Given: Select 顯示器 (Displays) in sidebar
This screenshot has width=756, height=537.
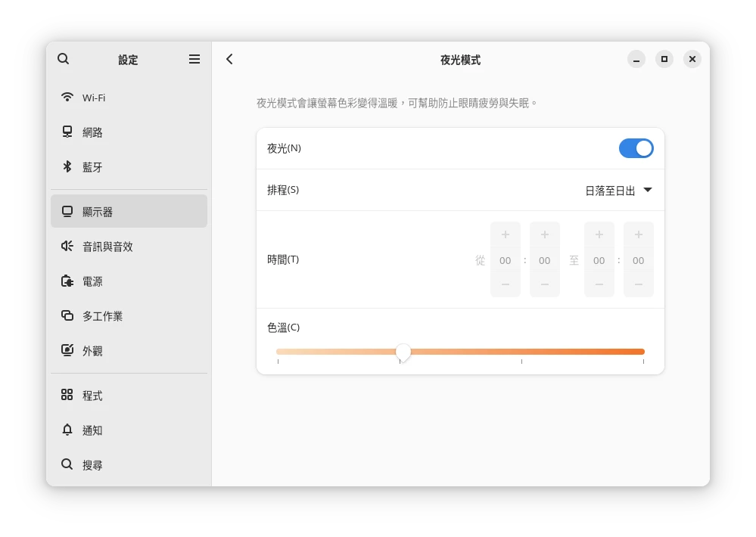Looking at the screenshot, I should coord(129,212).
